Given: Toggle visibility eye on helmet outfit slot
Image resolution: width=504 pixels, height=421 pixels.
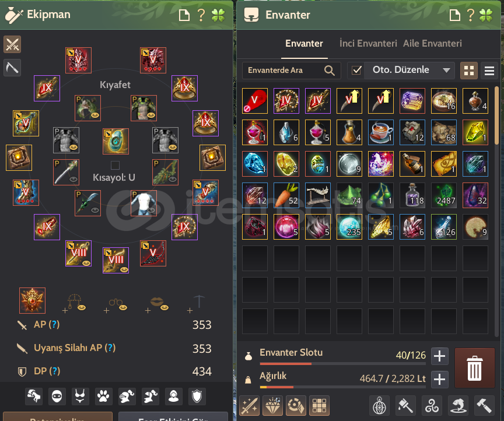Looking at the screenshot, I should [x=95, y=115].
